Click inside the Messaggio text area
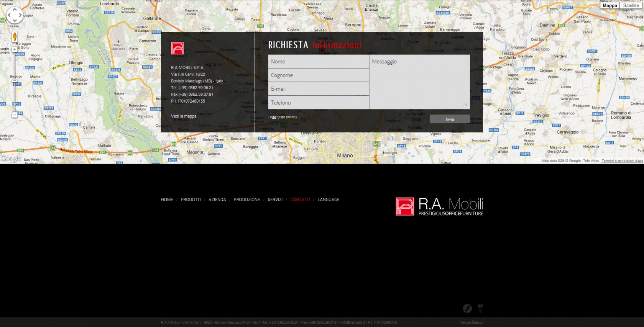Viewport: 644px width, 327px height. click(419, 82)
